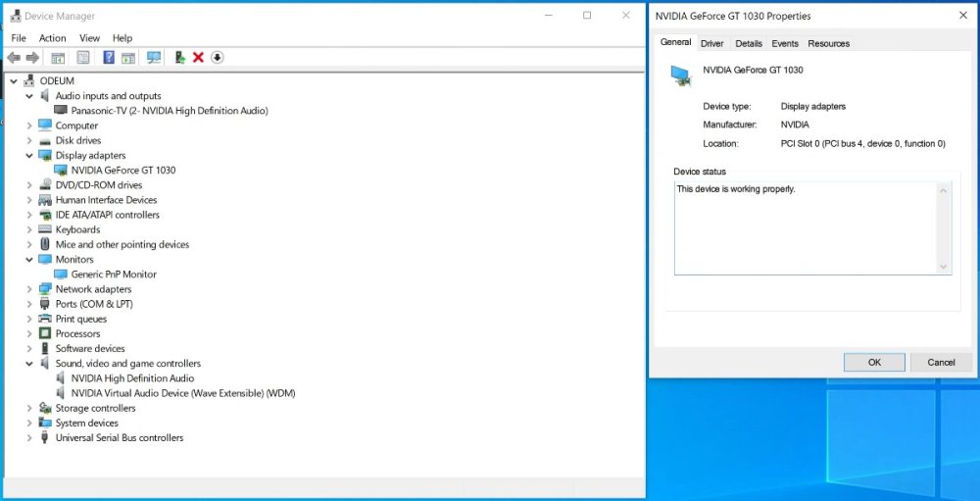This screenshot has height=501, width=980.
Task: Click the ODEUM computer root icon
Action: click(28, 80)
